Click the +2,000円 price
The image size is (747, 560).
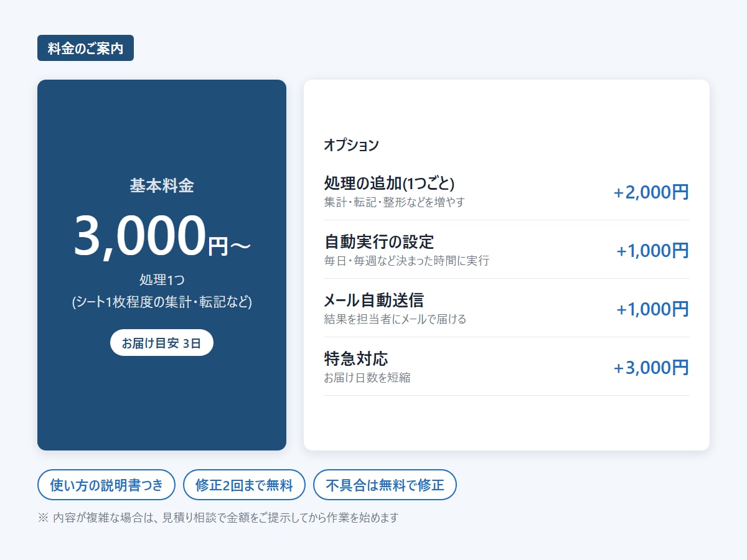651,192
